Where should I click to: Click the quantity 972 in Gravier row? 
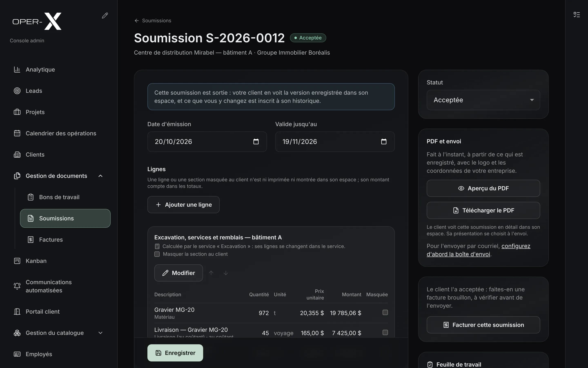264,313
